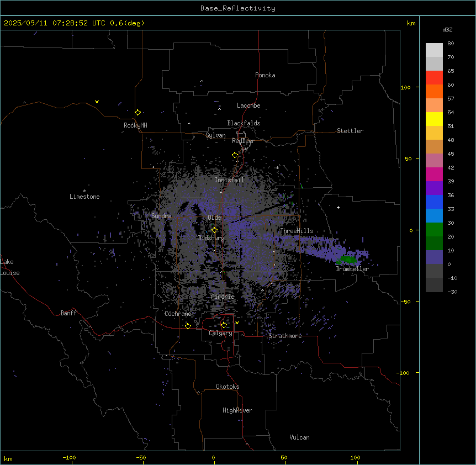
Task: Click the Ponoka city label
Action: coord(265,75)
